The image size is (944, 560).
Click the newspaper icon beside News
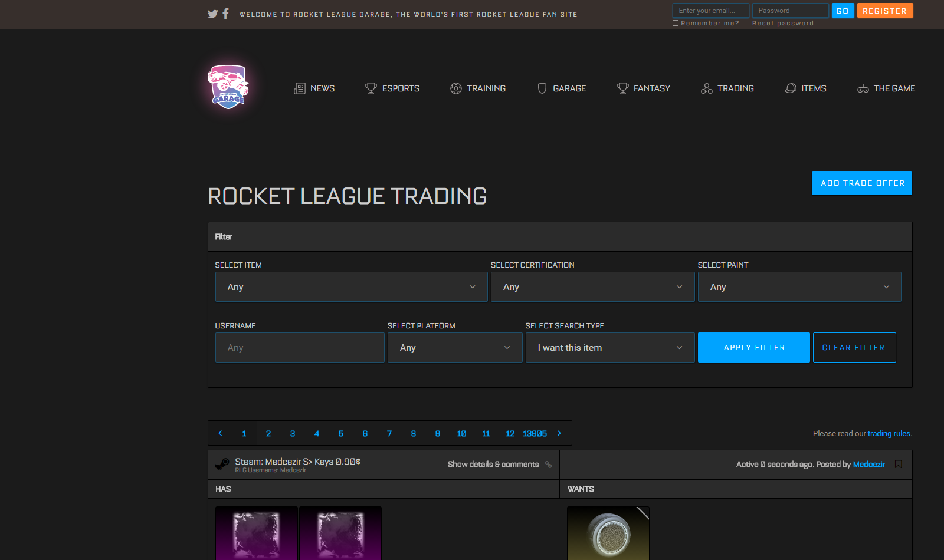300,88
